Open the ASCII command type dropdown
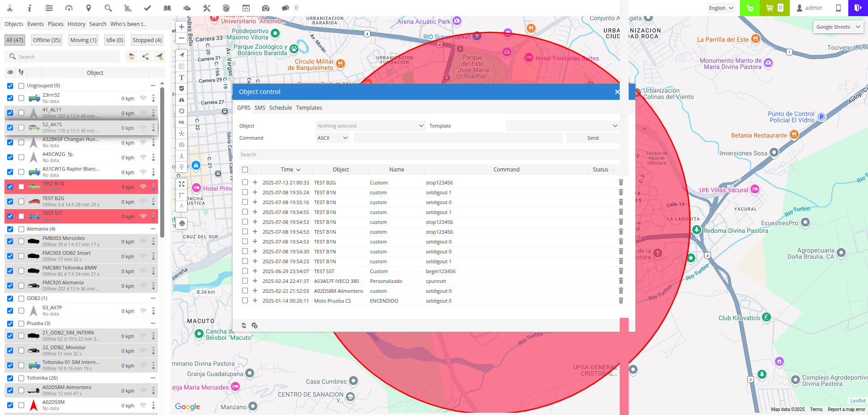Viewport: 868px width, 415px height. [x=332, y=137]
